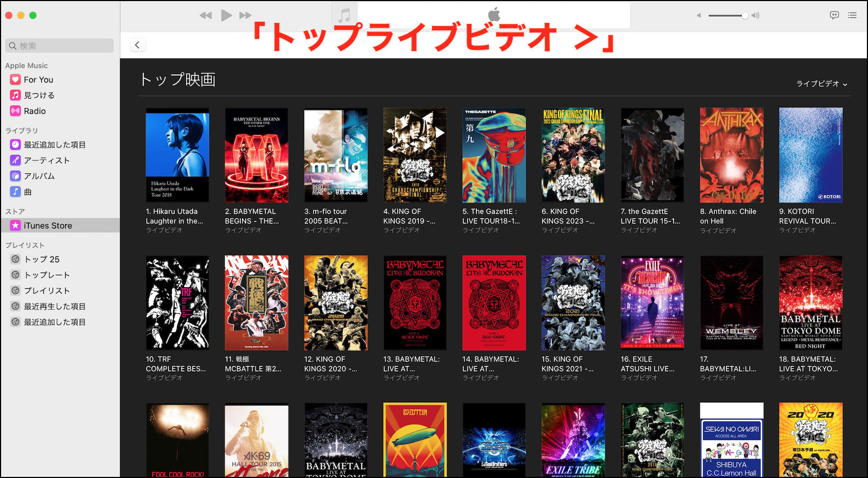Click the max-volume speaker icon
This screenshot has width=868, height=478.
(755, 16)
